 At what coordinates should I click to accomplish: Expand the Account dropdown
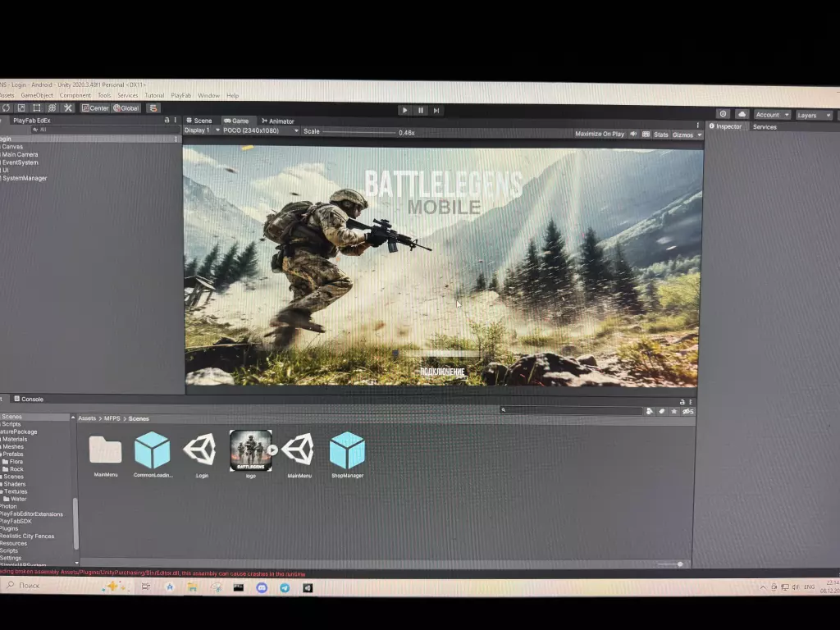[x=773, y=115]
